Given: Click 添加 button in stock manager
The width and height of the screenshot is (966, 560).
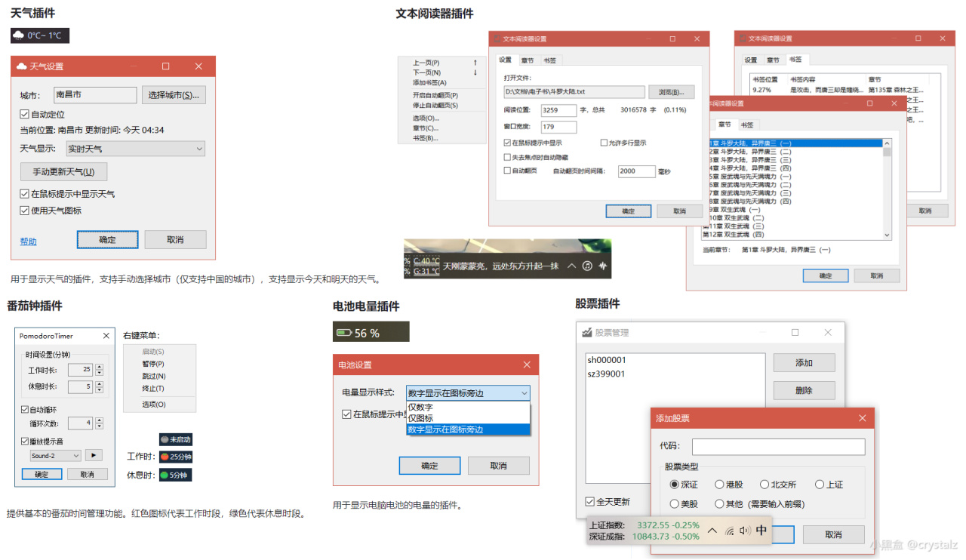Looking at the screenshot, I should point(804,363).
